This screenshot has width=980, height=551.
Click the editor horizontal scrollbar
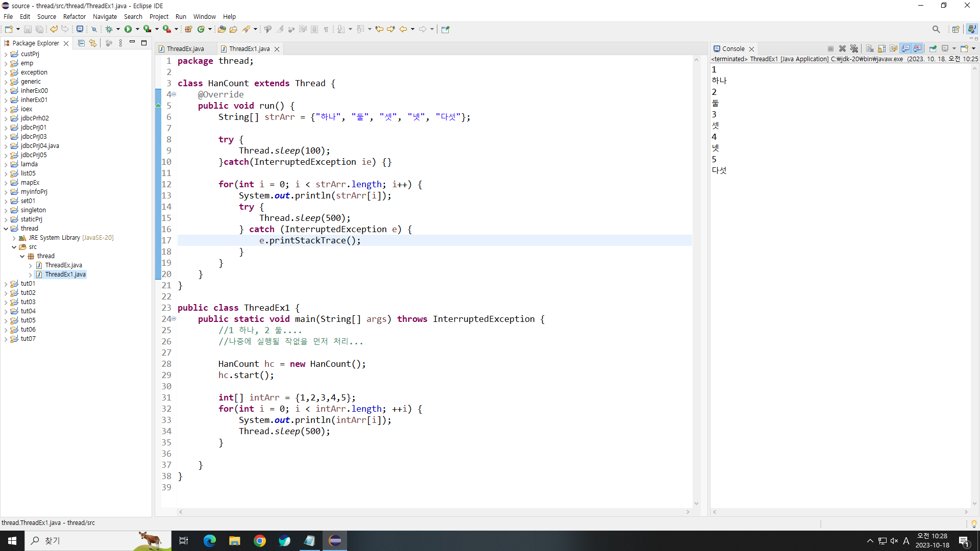(x=434, y=512)
